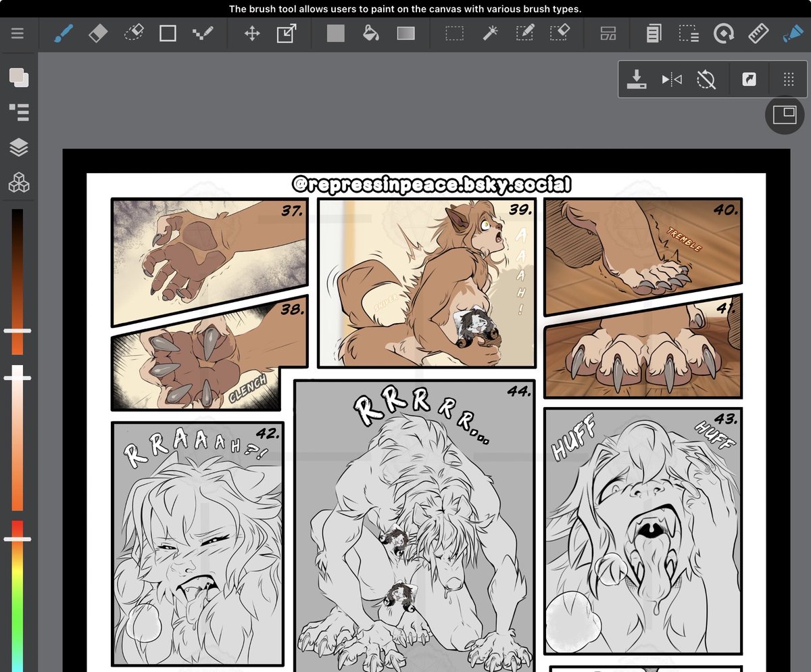Select the Selection Eraser tool

pos(560,33)
